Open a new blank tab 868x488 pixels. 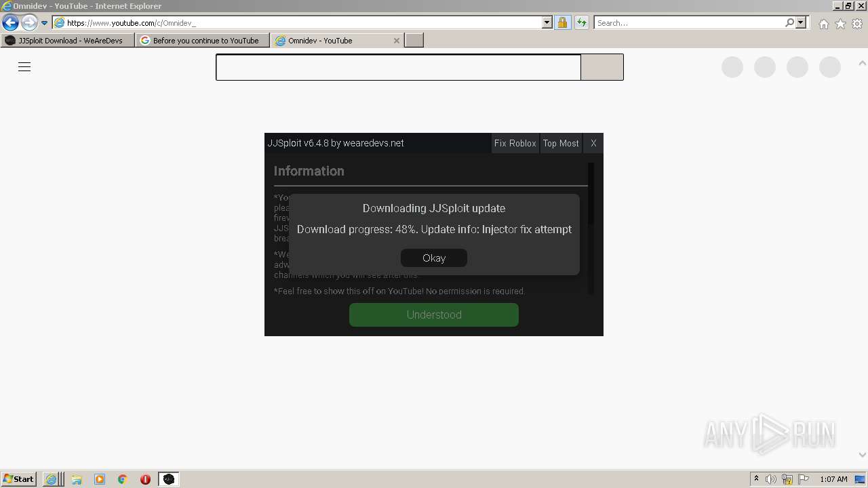point(414,41)
